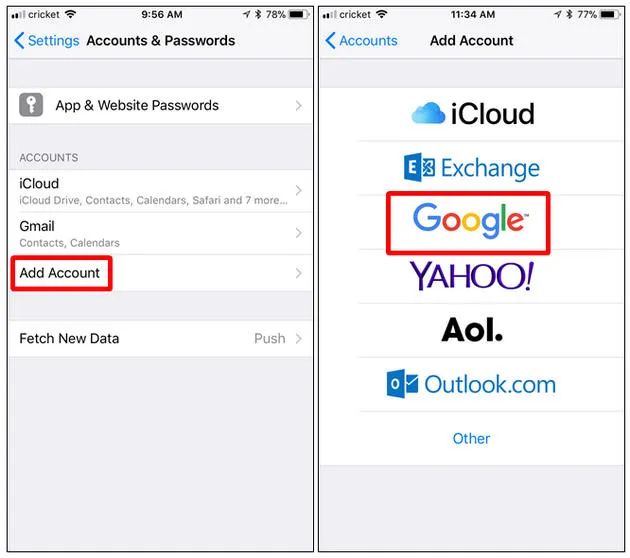Image resolution: width=630 pixels, height=558 pixels.
Task: Tap the battery indicator in left status bar
Action: point(299,15)
